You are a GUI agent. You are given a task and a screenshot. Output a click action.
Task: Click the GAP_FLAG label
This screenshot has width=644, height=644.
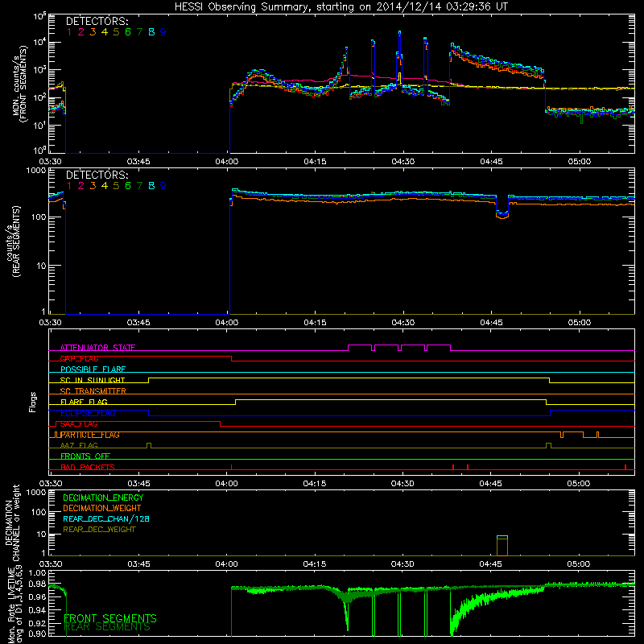[x=79, y=358]
